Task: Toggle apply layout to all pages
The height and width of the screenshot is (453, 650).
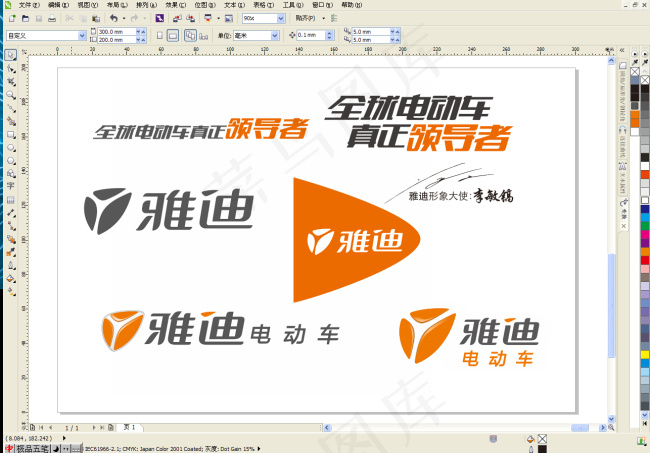Action: coord(190,36)
